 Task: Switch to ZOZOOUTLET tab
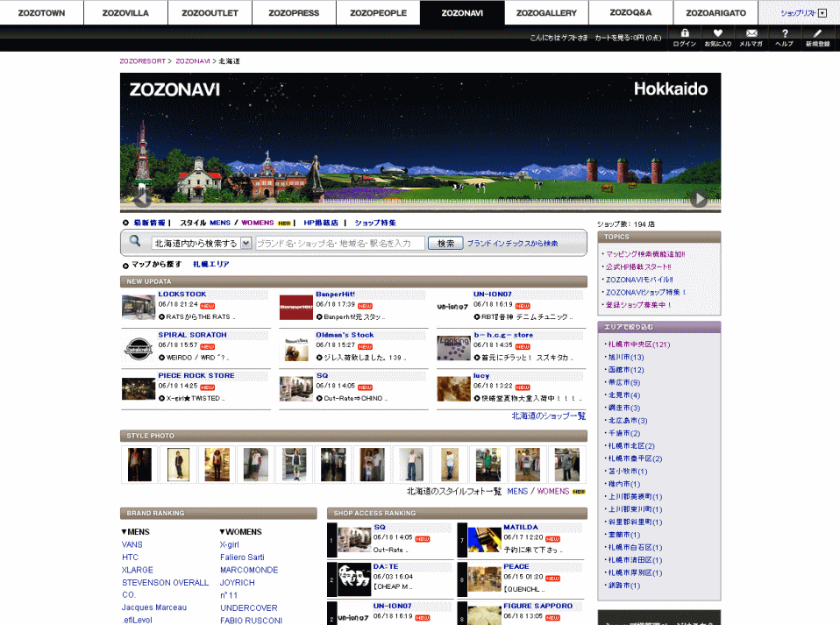coord(210,13)
